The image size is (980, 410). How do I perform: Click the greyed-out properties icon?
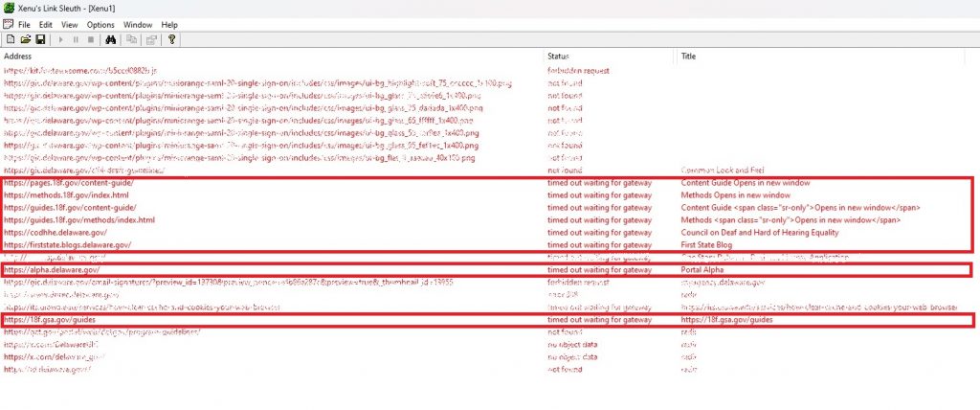tap(151, 39)
